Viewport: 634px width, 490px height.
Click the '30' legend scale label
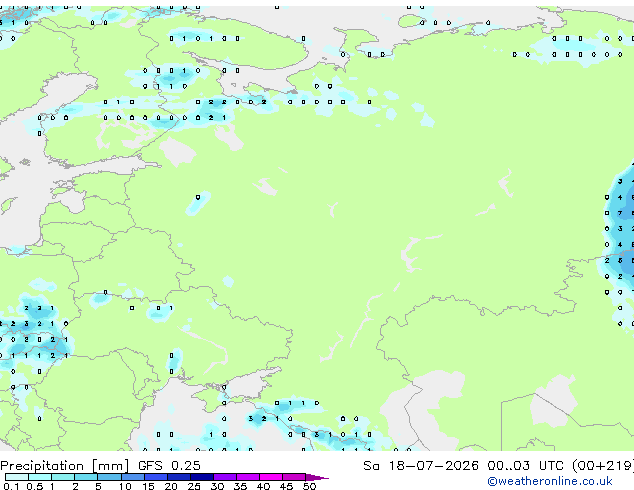tap(217, 486)
